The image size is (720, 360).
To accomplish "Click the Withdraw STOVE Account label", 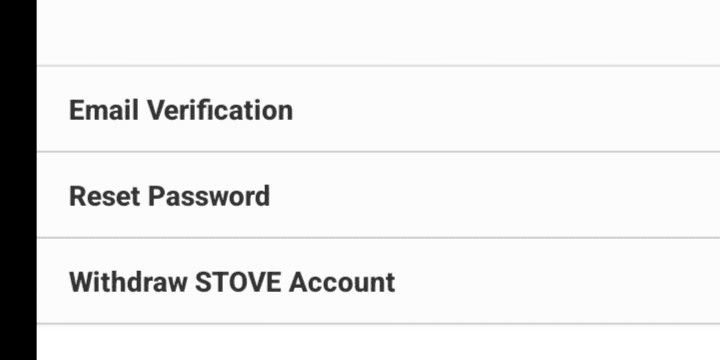I will (232, 282).
